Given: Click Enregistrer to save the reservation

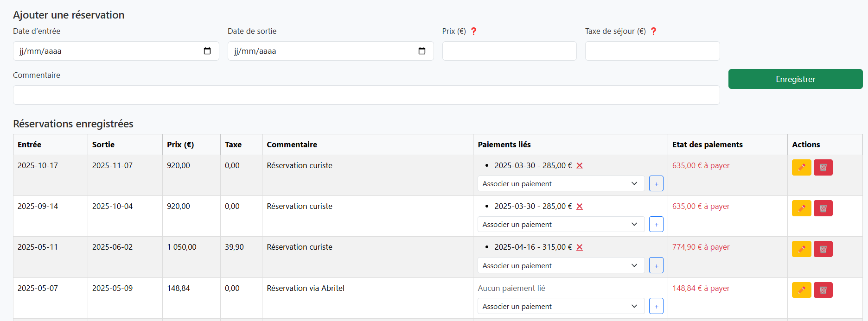Looking at the screenshot, I should pyautogui.click(x=795, y=79).
